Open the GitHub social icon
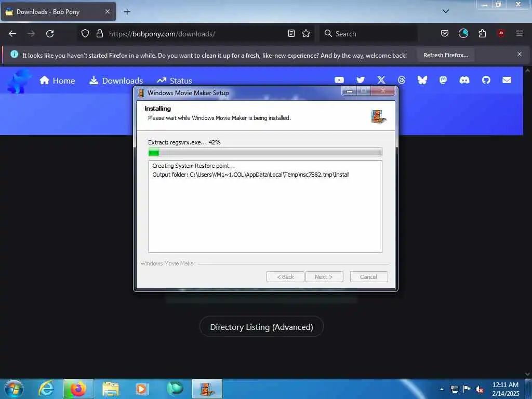This screenshot has height=399, width=532. tap(486, 80)
